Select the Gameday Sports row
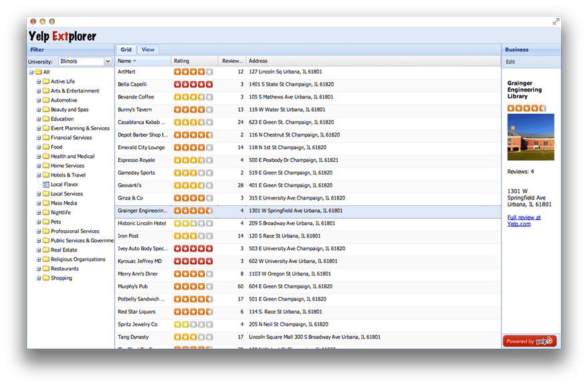This screenshot has width=588, height=386. point(308,173)
